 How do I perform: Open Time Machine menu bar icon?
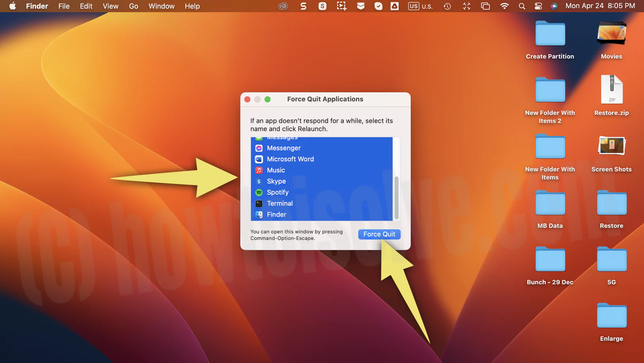pyautogui.click(x=447, y=6)
